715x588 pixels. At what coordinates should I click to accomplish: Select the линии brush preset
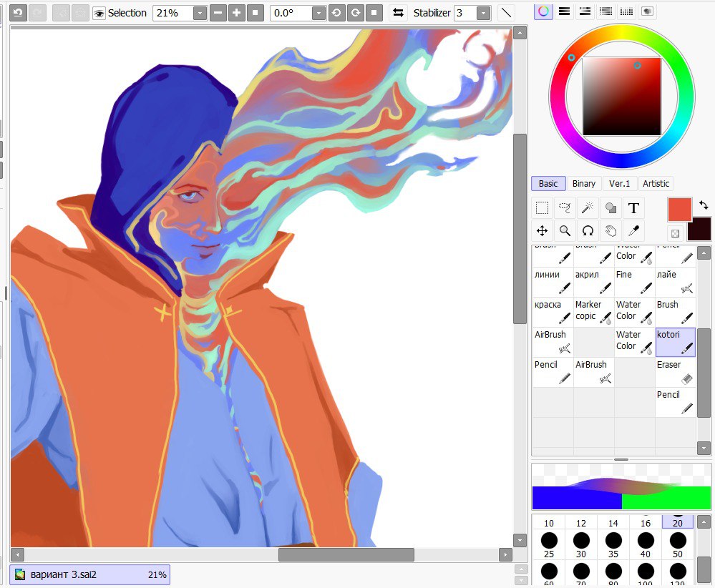[x=553, y=282]
